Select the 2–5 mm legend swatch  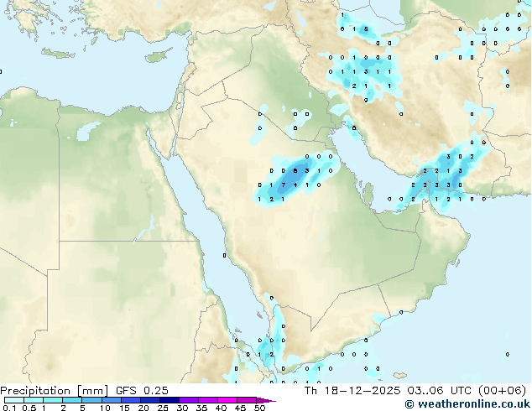[x=72, y=400]
